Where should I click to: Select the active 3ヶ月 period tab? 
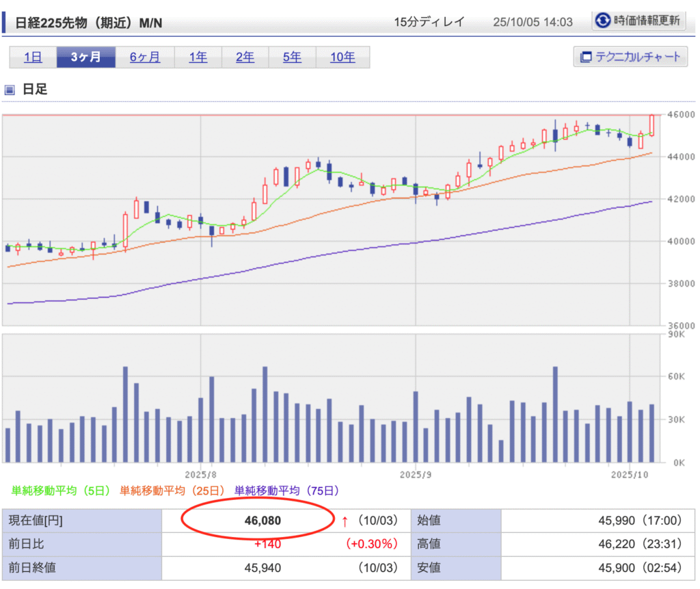click(85, 57)
